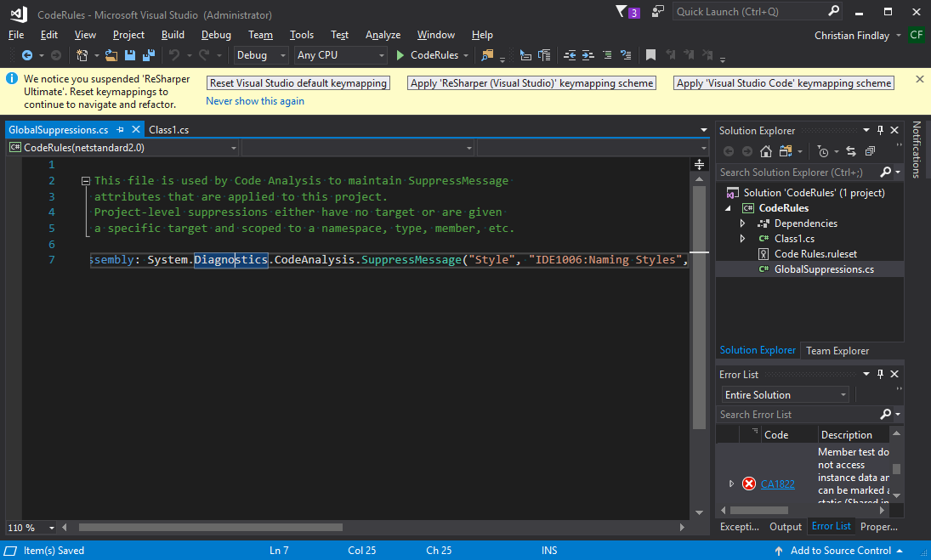Close the yellow keymapping notification bar

point(920,79)
